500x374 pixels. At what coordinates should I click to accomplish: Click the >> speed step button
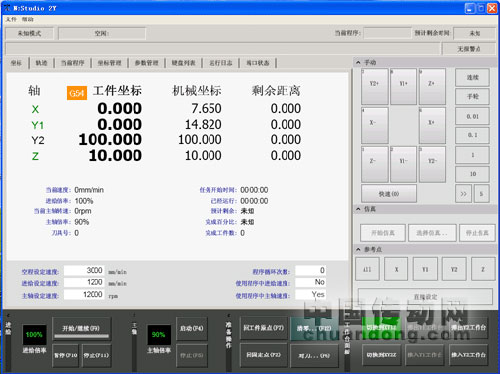click(x=463, y=194)
